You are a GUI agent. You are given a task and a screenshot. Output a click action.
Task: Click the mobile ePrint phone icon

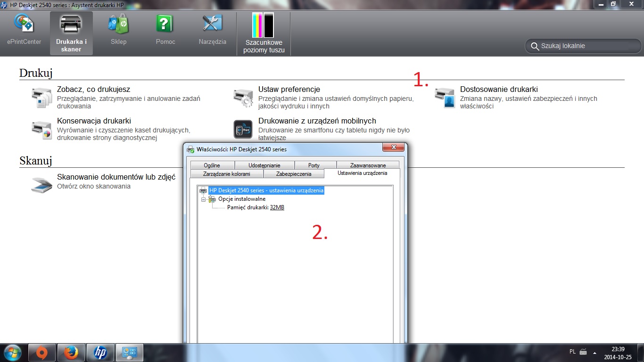[243, 129]
